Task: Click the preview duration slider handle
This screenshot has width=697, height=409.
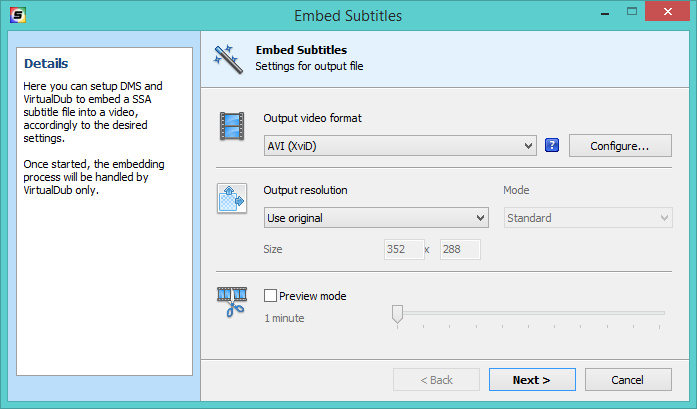Action: 397,315
